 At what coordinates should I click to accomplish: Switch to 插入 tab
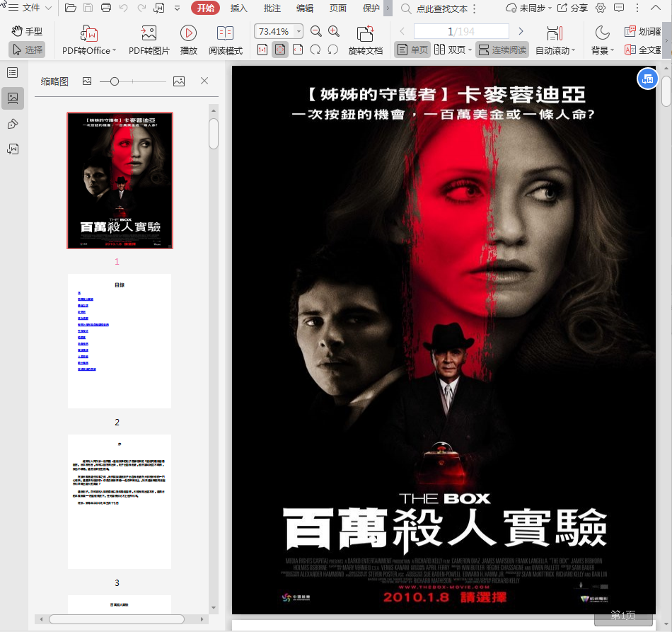pos(238,8)
